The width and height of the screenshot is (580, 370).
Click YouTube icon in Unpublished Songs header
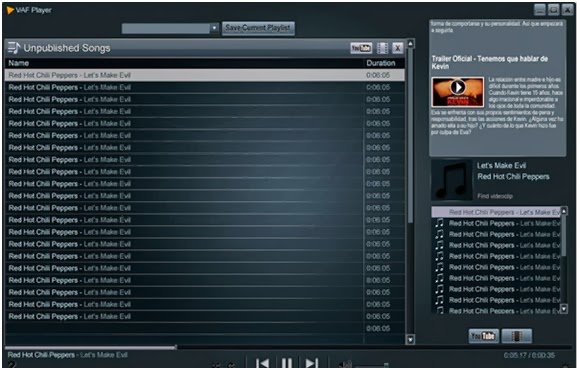point(361,48)
